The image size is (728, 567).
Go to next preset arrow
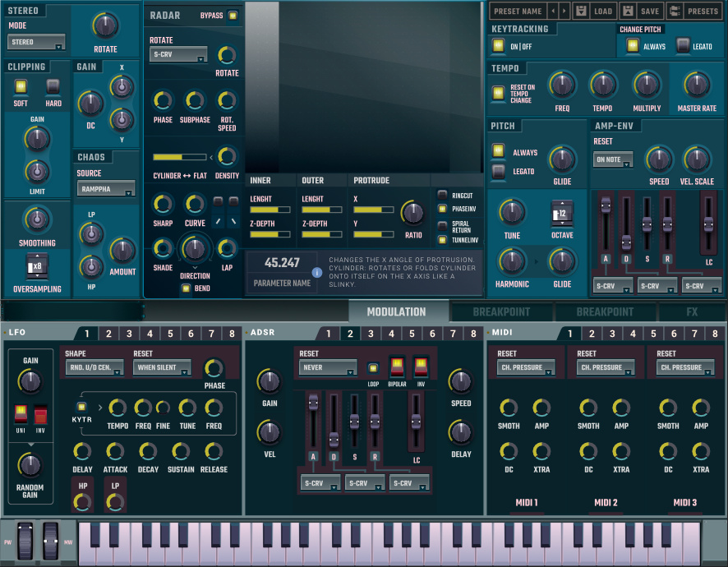click(x=564, y=11)
